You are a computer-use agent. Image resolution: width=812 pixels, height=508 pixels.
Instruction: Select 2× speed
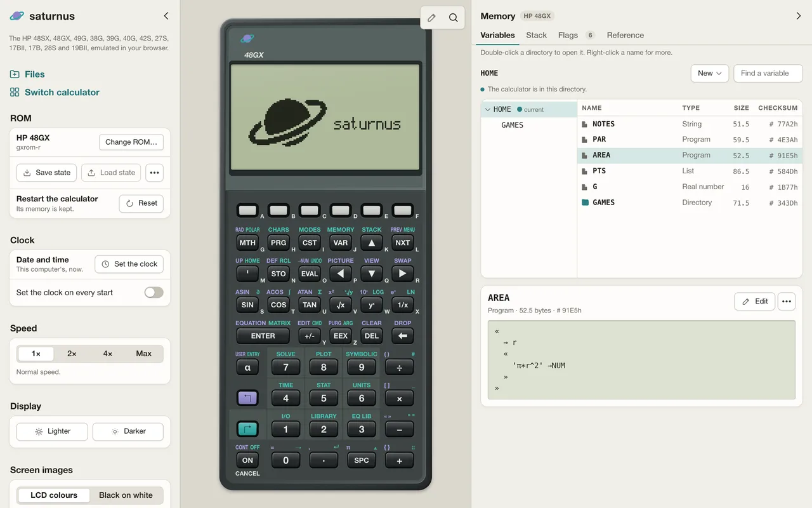(72, 354)
